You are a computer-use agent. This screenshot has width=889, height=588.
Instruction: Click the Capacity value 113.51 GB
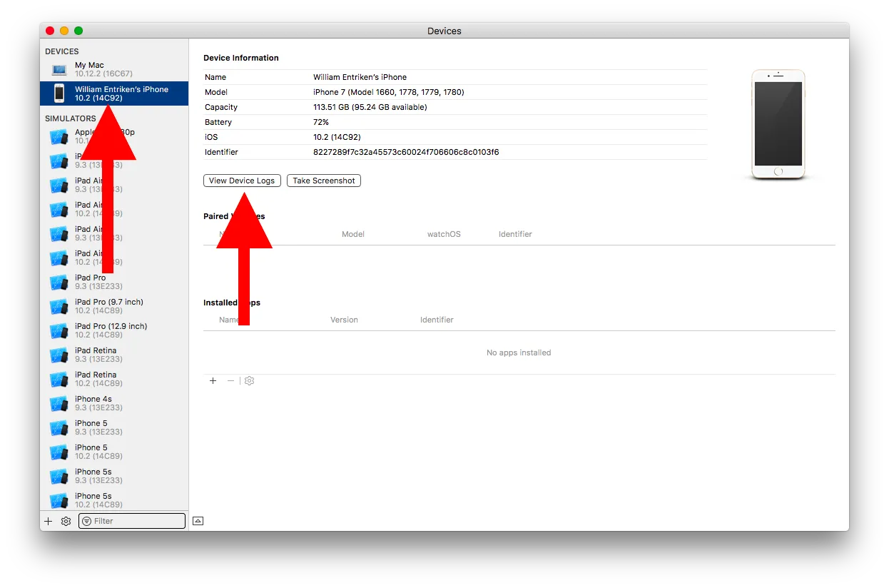[370, 107]
